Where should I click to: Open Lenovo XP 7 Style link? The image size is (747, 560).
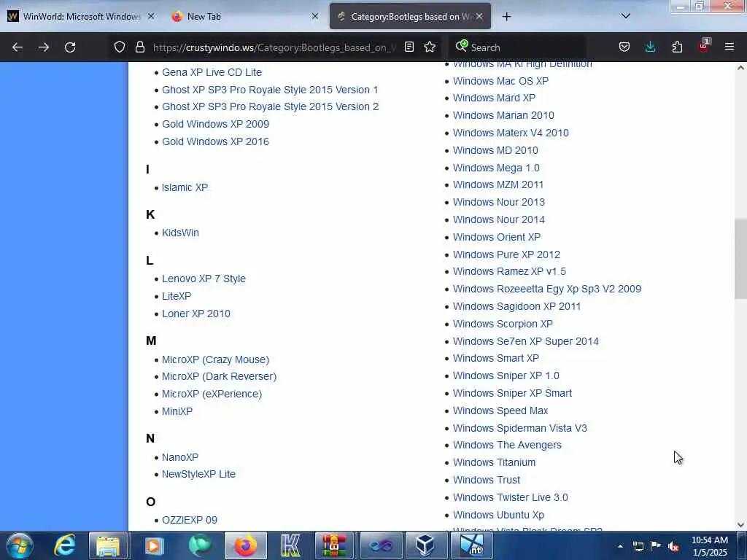(204, 279)
